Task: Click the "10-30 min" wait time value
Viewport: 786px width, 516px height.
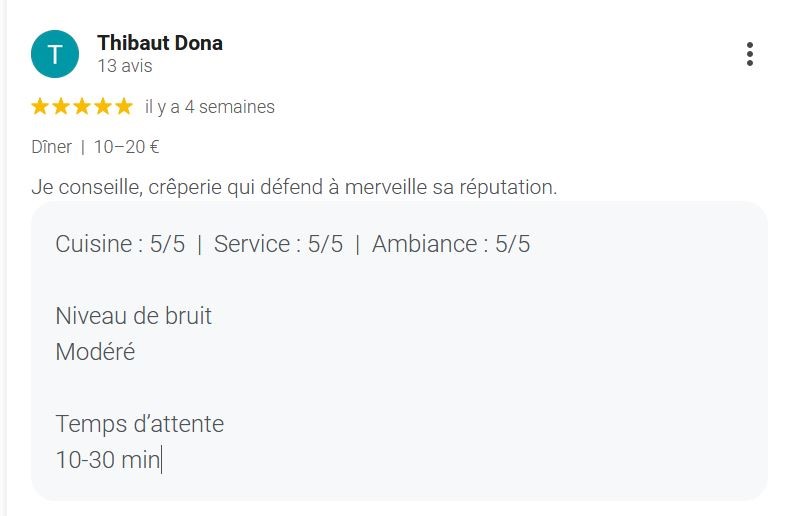Action: pos(107,460)
